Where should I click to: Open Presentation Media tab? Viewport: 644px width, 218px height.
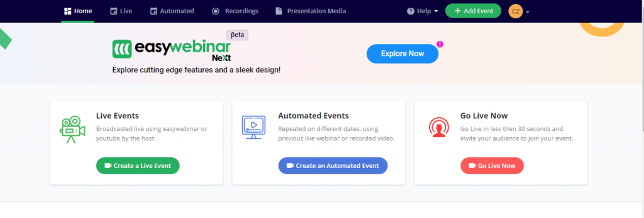311,11
